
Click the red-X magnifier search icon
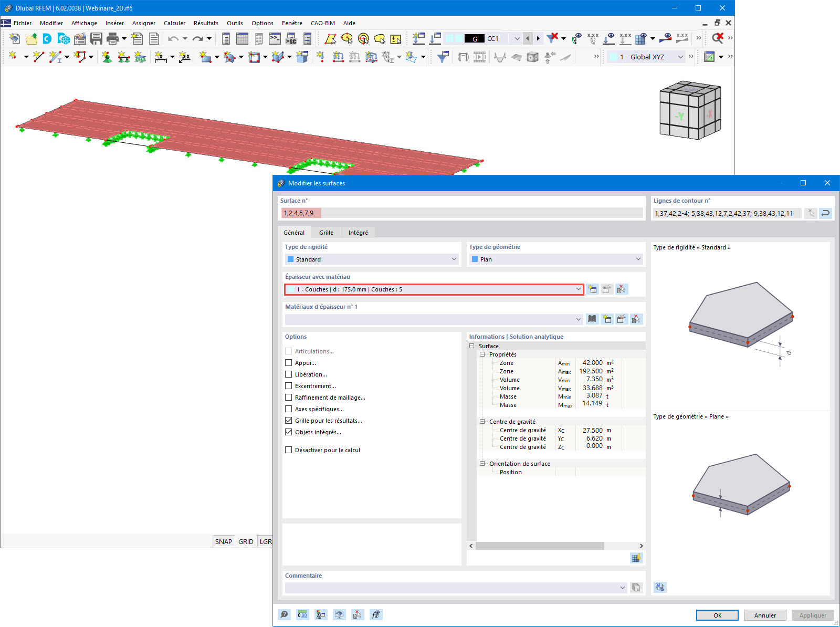[x=718, y=38]
